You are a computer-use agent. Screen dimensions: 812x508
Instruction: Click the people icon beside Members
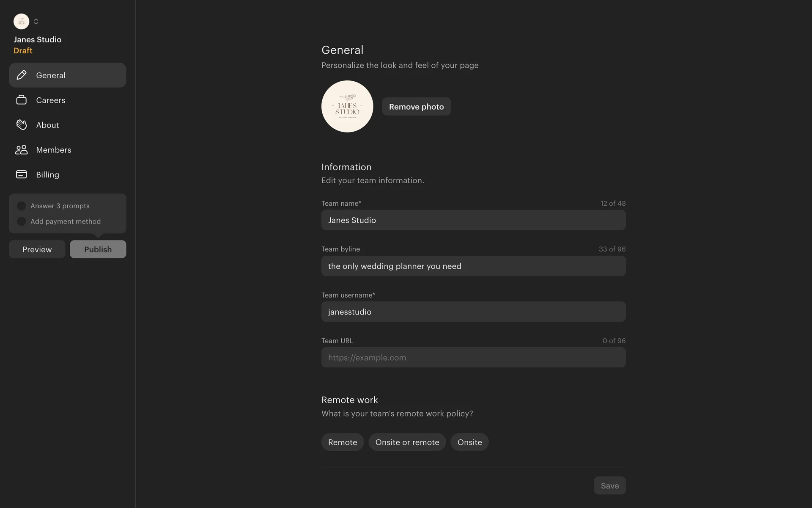22,150
